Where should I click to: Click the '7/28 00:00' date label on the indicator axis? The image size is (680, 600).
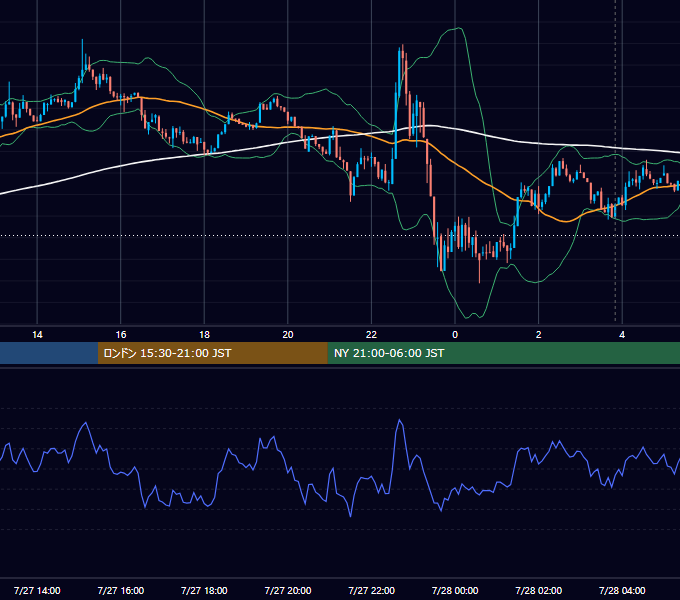pyautogui.click(x=455, y=590)
